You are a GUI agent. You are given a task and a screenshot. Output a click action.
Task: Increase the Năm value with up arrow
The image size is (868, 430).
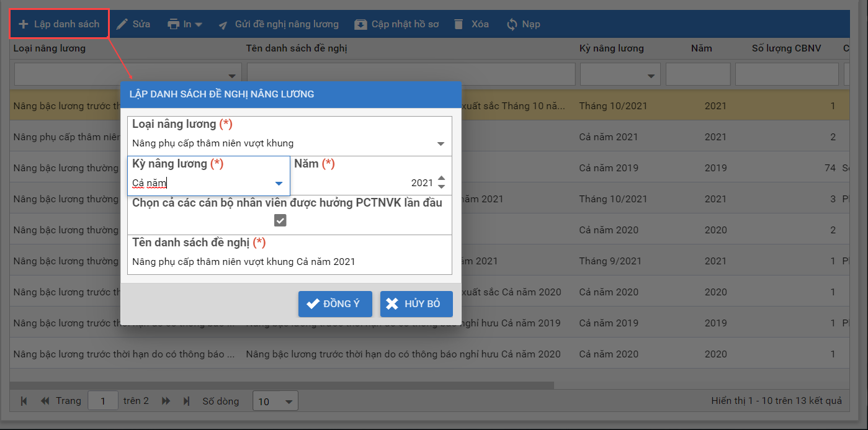(x=441, y=179)
